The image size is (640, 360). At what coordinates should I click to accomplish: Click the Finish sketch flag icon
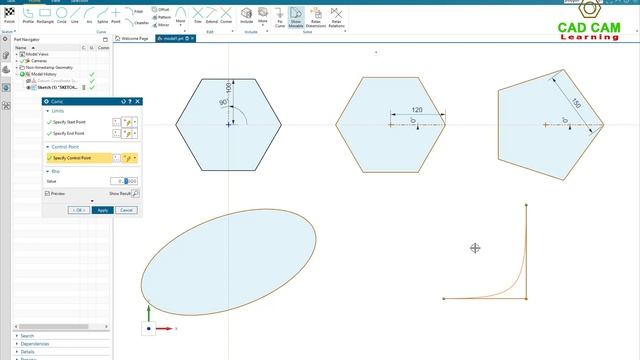9,13
